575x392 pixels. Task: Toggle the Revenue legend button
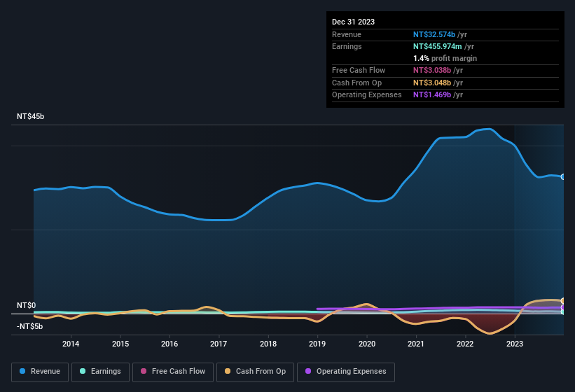click(40, 372)
